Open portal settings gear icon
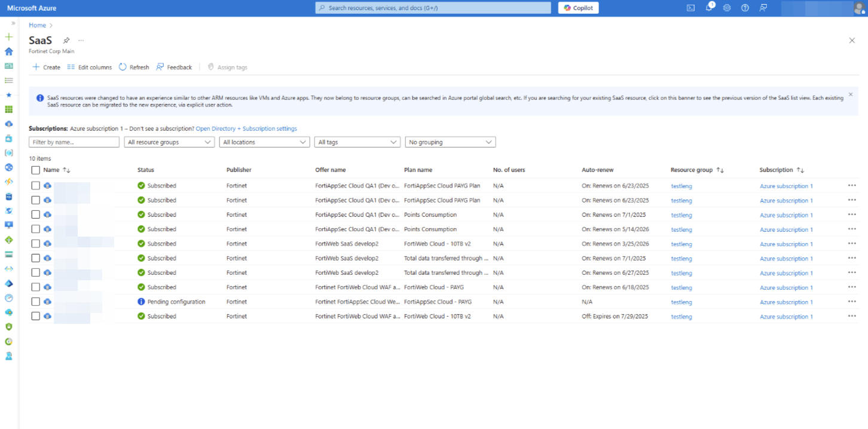 727,8
